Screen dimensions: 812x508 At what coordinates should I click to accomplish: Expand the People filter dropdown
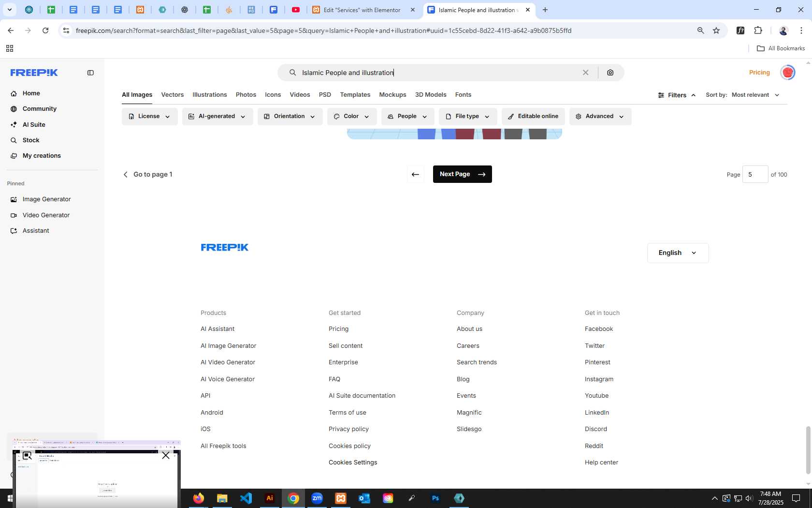407,117
